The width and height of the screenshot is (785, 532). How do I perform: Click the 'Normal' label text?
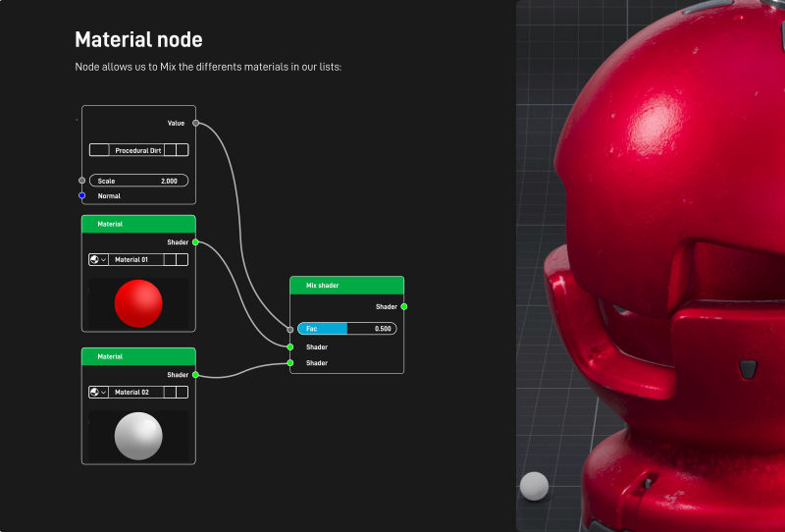click(x=109, y=196)
